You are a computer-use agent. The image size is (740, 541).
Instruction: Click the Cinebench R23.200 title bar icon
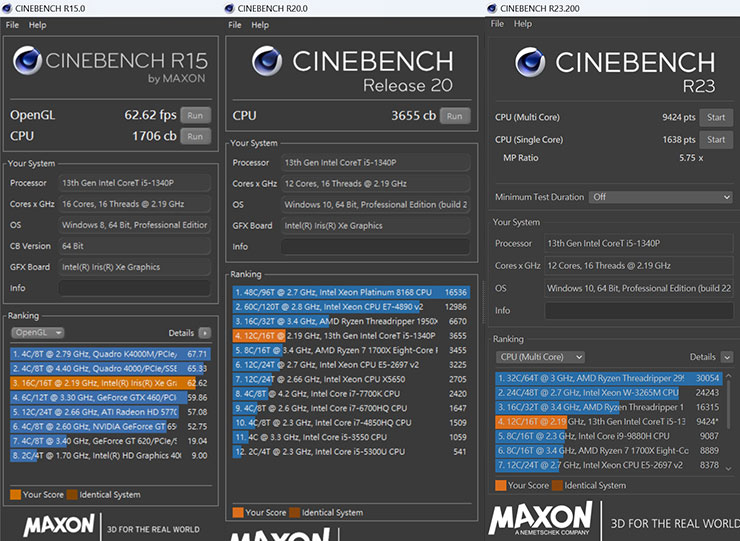click(x=492, y=9)
